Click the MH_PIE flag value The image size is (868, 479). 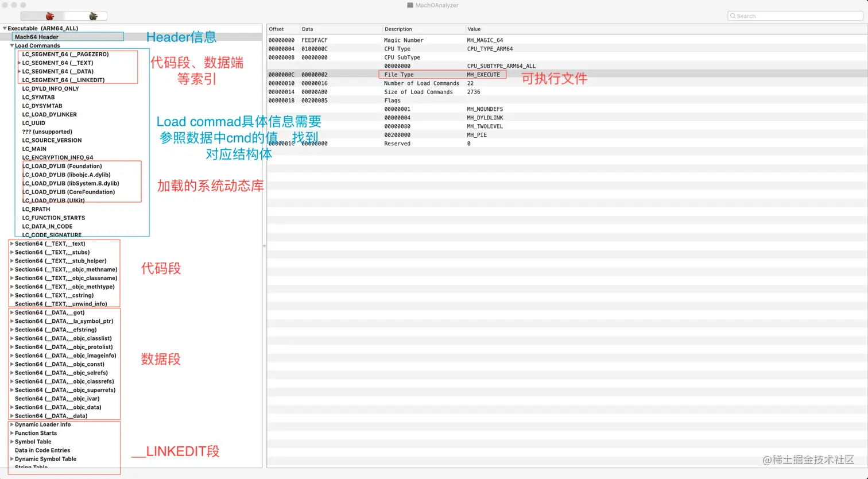(x=477, y=135)
